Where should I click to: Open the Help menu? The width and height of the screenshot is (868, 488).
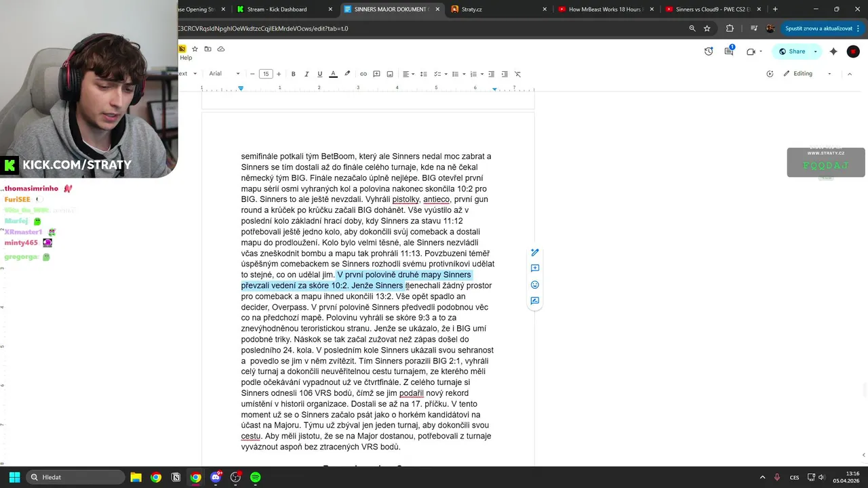click(x=186, y=58)
